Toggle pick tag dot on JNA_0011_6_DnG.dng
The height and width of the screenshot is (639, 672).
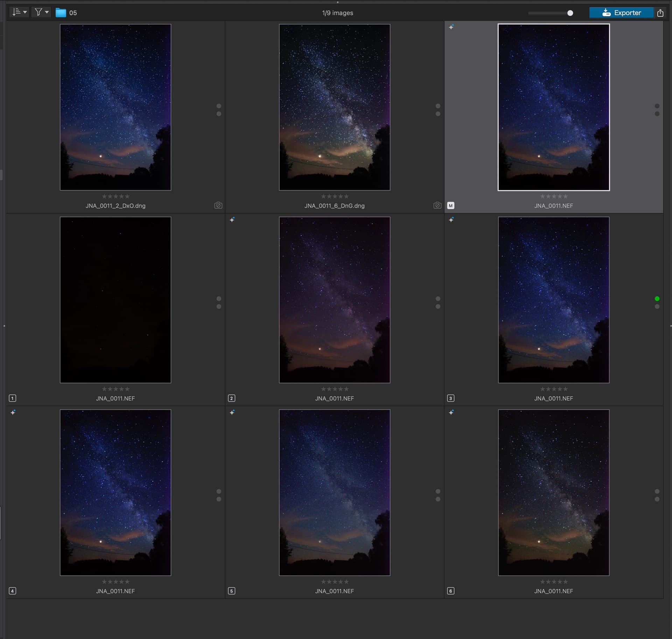click(x=438, y=106)
